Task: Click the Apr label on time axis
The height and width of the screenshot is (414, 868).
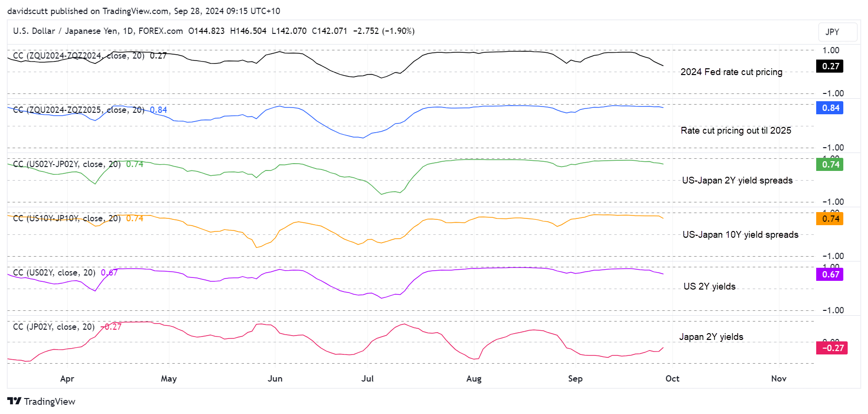Action: coord(67,379)
